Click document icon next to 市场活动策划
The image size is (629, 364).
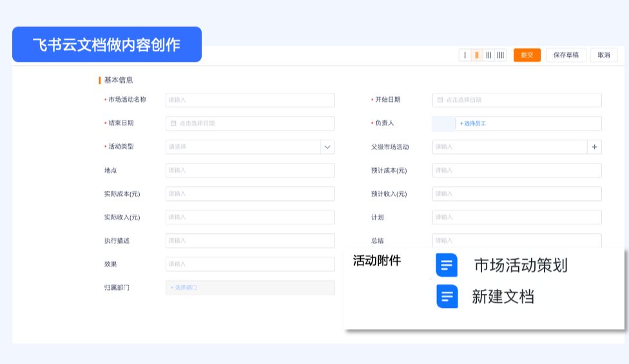[x=447, y=265]
